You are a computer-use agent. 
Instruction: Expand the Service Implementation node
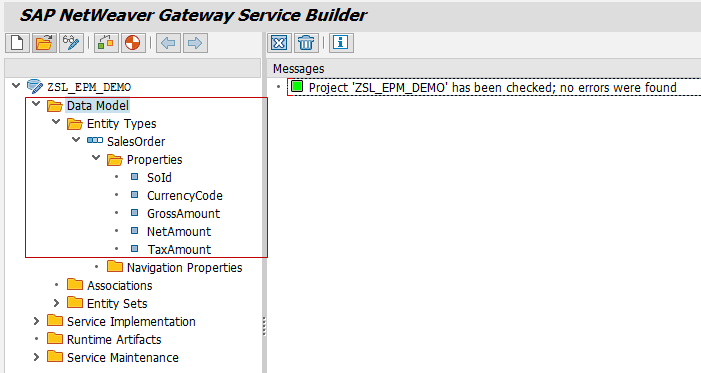pyautogui.click(x=36, y=321)
